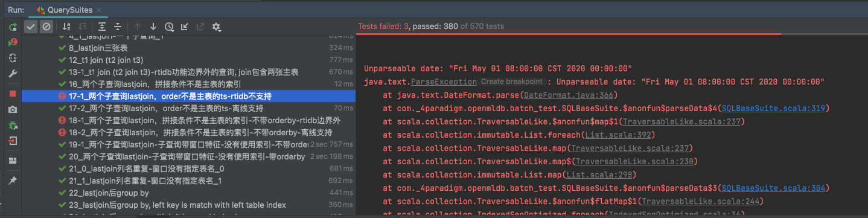Restore layout icon in left sidebar
The width and height of the screenshot is (868, 218).
[x=13, y=161]
